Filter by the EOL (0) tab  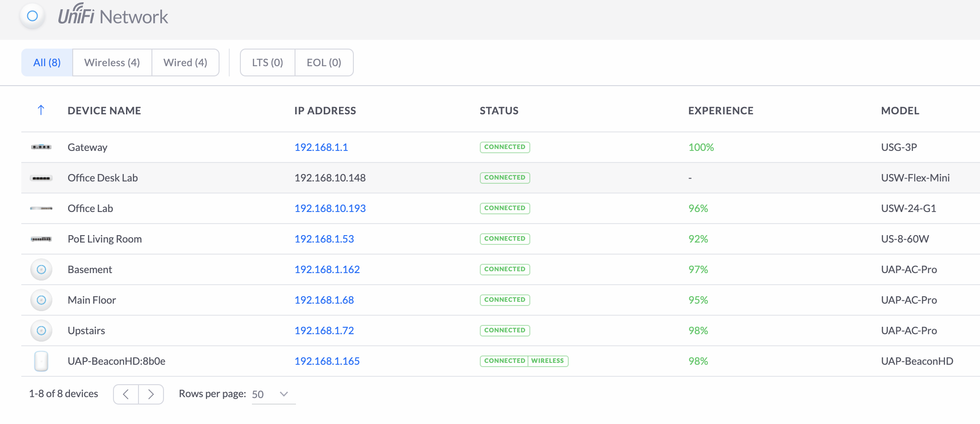pos(324,62)
